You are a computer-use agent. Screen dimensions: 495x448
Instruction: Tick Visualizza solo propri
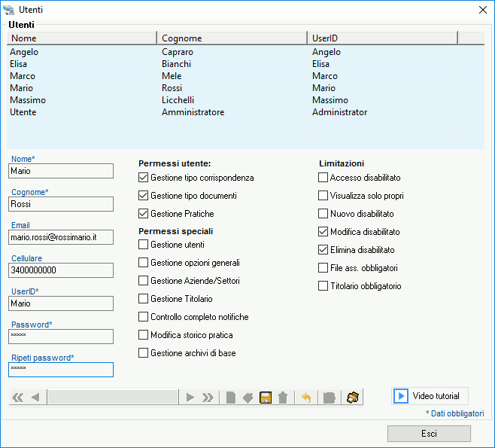(x=323, y=196)
